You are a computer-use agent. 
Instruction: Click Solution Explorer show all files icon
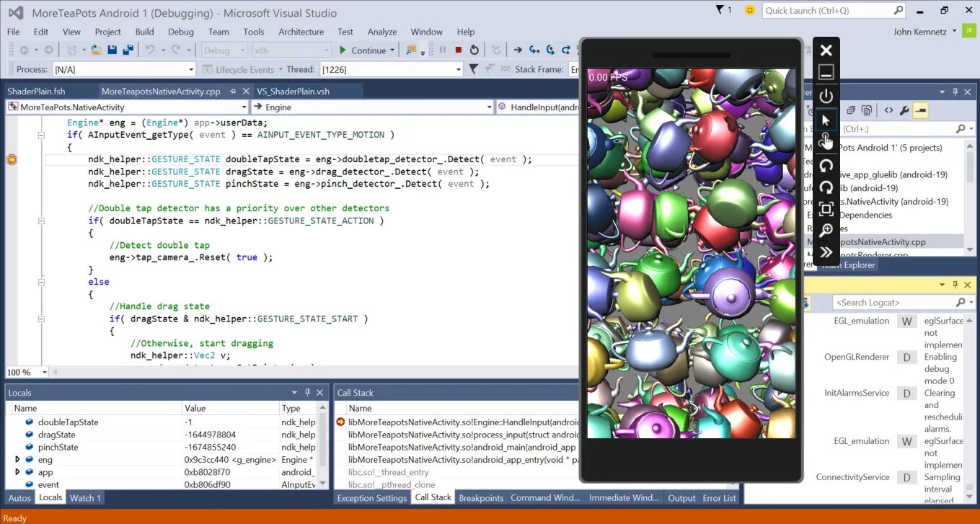[867, 110]
